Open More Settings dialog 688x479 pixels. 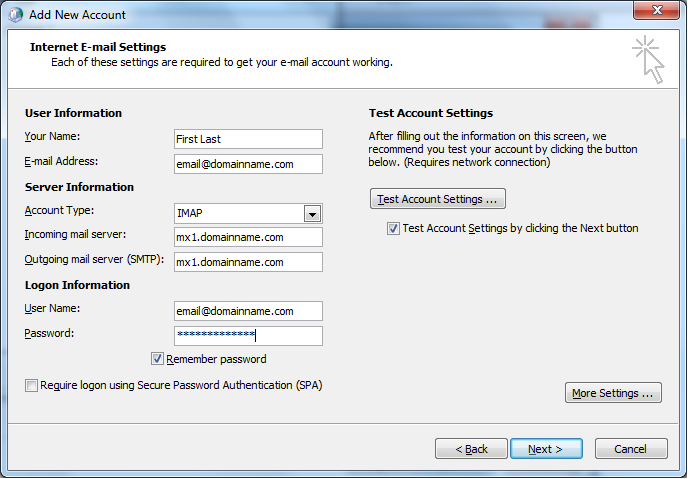pos(613,393)
